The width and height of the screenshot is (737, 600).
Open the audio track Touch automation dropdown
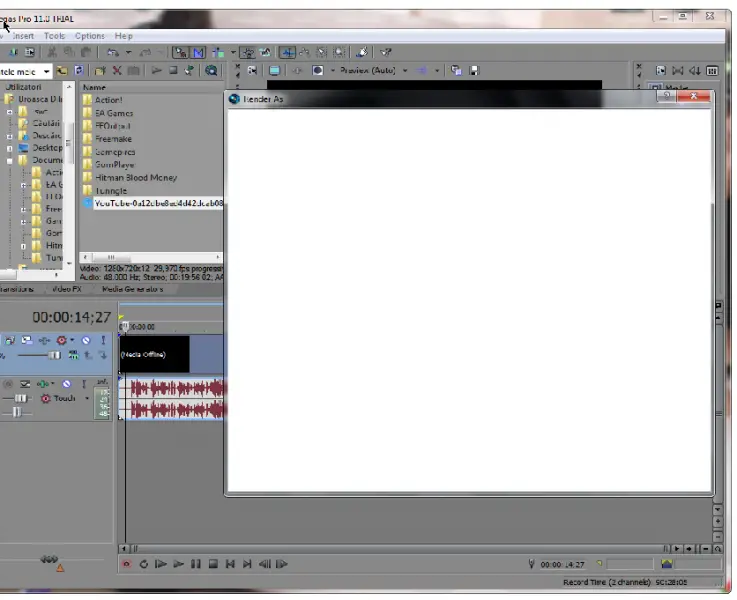[87, 398]
